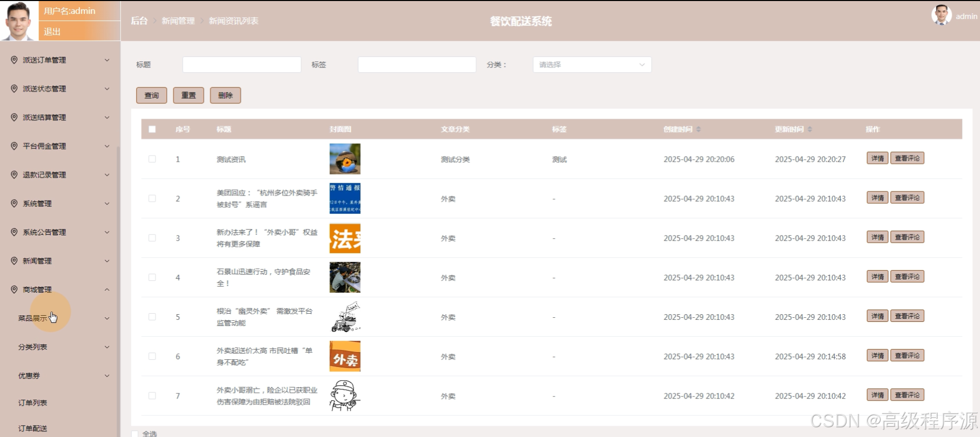The width and height of the screenshot is (980, 437).
Task: Click 退出 to log out
Action: [52, 31]
